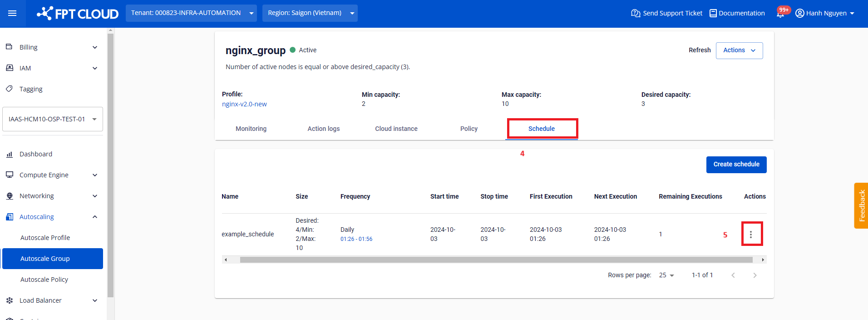Change rows per page from 25
The height and width of the screenshot is (320, 868).
[666, 275]
